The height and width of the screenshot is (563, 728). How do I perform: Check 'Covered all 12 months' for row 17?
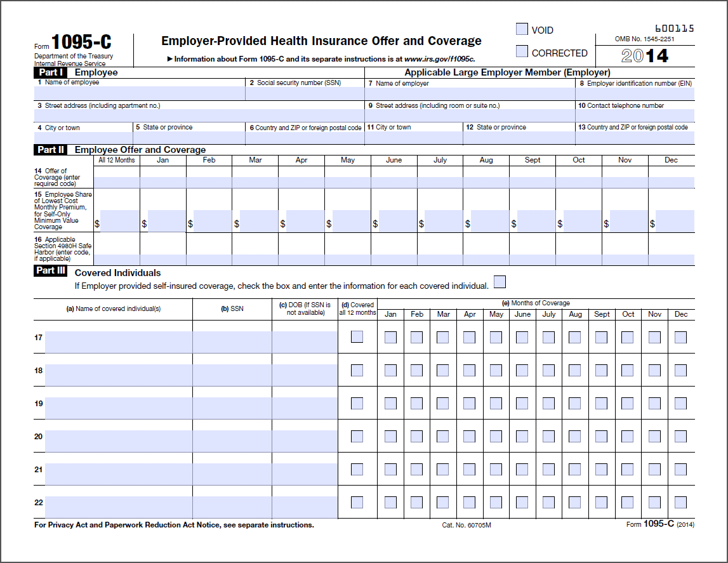[357, 337]
